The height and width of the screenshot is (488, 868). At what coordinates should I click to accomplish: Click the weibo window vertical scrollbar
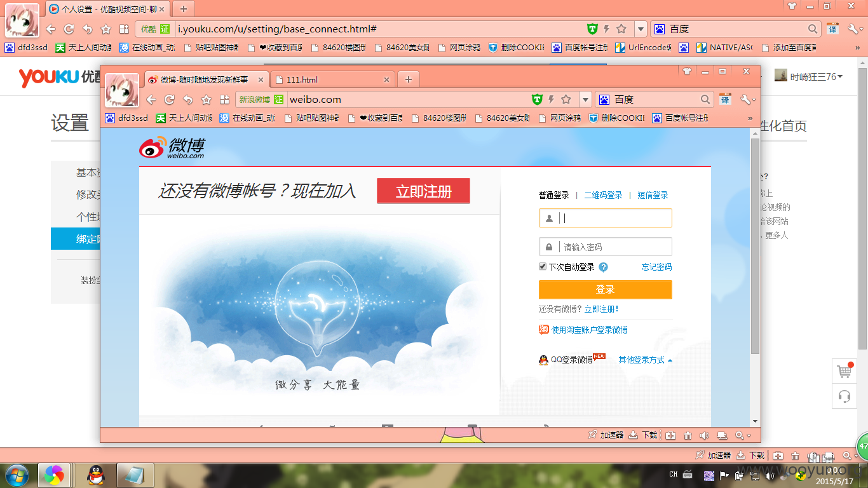coord(755,245)
